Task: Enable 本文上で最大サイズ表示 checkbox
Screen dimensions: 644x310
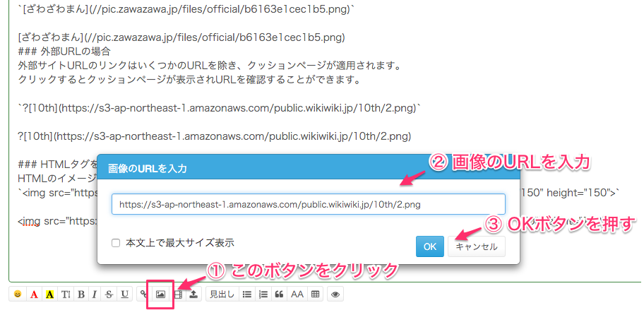Action: 116,244
